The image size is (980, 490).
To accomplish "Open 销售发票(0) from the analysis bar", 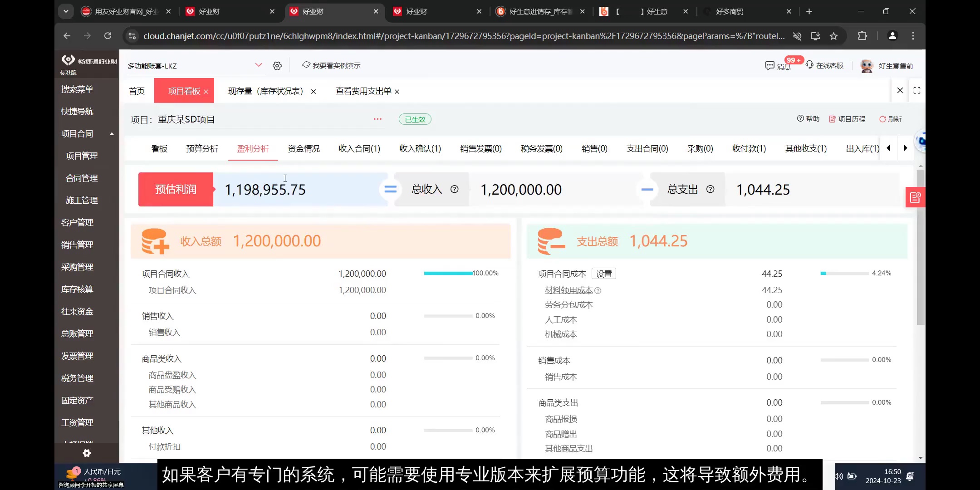I will point(480,148).
